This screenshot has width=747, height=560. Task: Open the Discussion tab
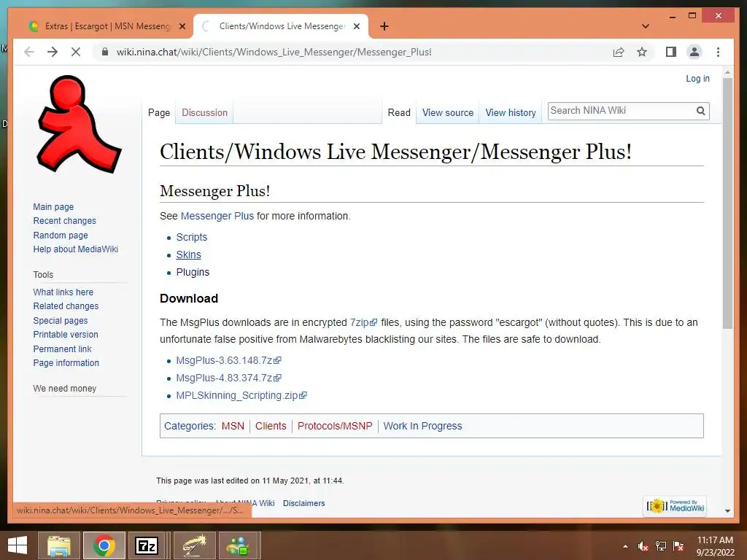[x=204, y=112]
